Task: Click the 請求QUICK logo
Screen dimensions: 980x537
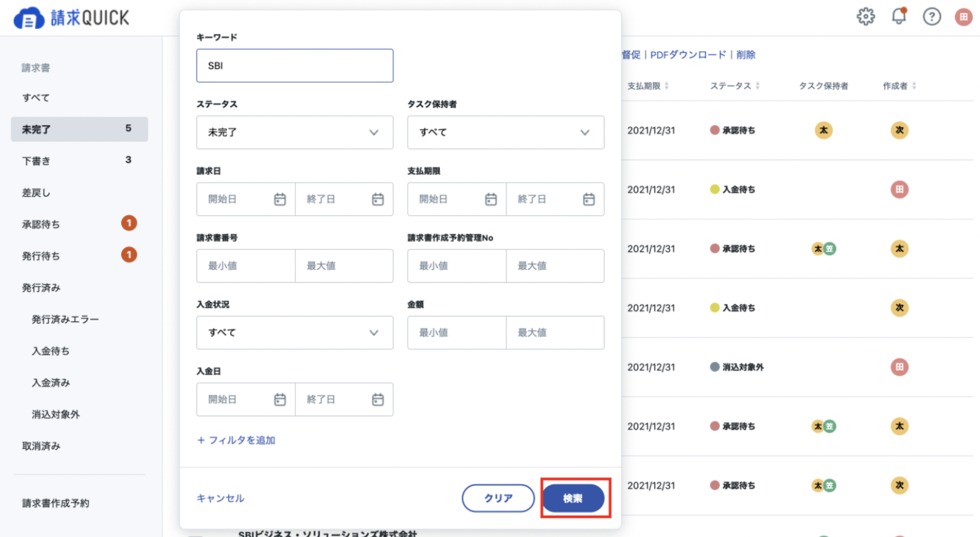Action: tap(71, 19)
